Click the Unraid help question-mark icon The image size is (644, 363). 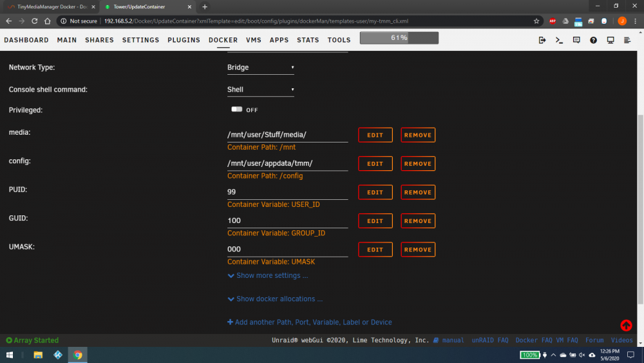[594, 40]
